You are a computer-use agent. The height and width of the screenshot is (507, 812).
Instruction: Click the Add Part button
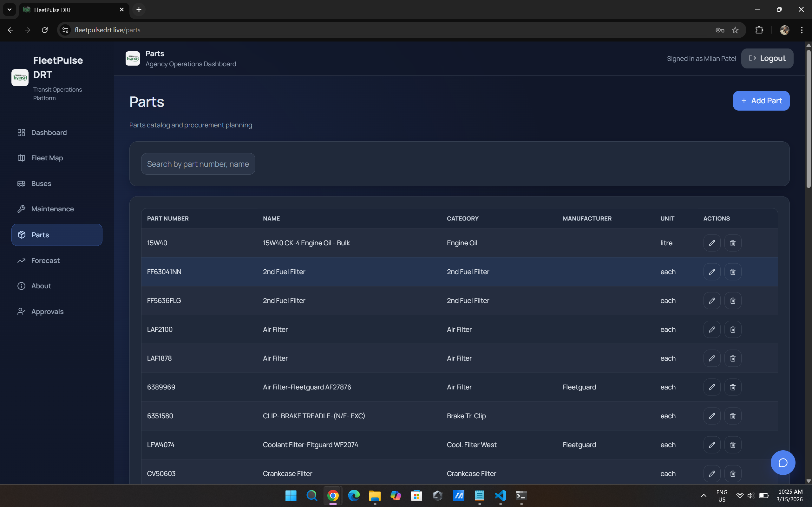click(761, 100)
